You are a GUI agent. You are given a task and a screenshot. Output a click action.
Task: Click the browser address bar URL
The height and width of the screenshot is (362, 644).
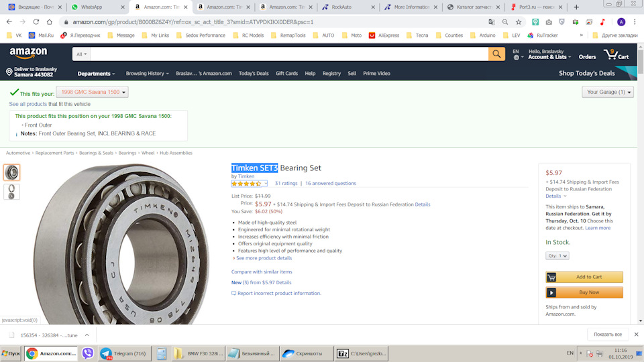pos(193,21)
